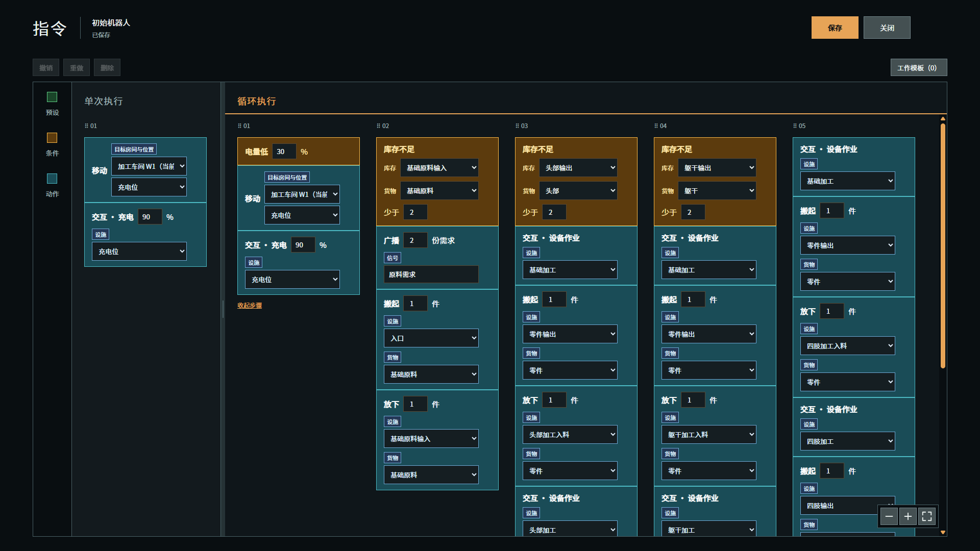This screenshot has height=551, width=980.
Task: Open 零件 goods dropdown in column 04 搬起 block
Action: click(709, 370)
